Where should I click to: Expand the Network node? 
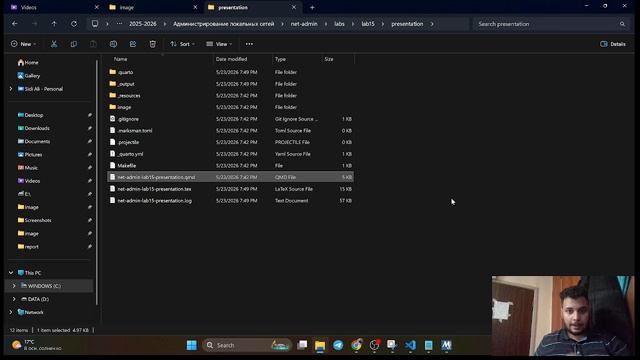pyautogui.click(x=11, y=312)
